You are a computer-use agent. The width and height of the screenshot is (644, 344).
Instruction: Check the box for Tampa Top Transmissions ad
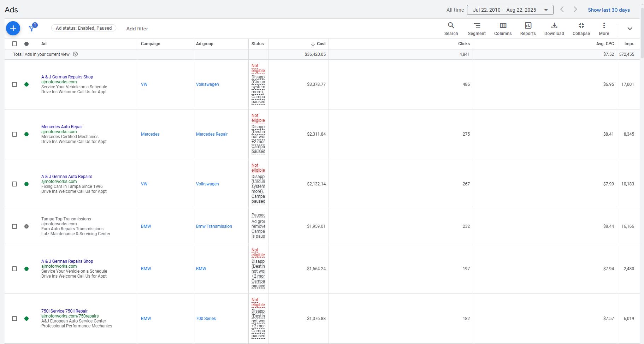pos(14,226)
